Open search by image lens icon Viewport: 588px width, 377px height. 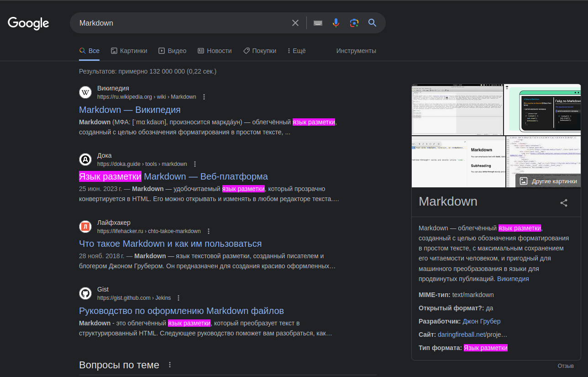[354, 23]
